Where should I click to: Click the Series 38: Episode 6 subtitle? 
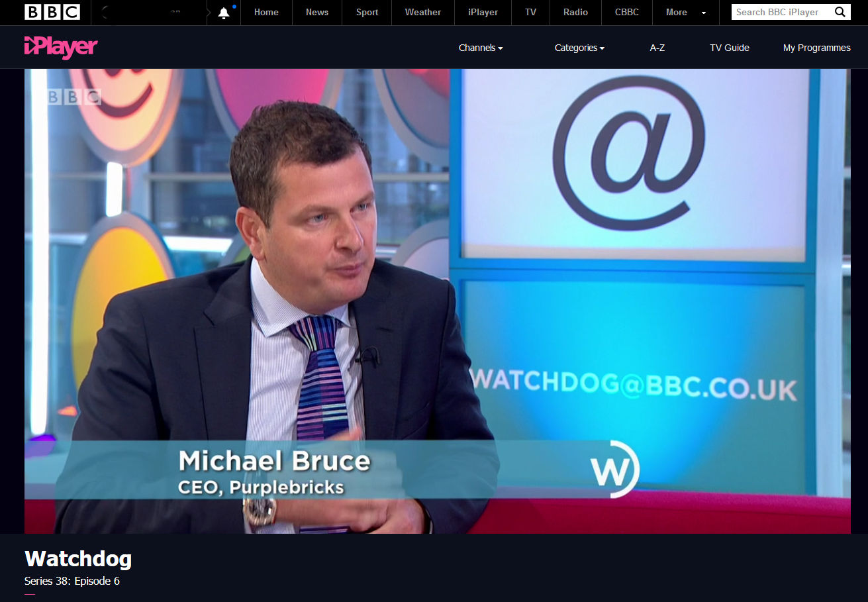coord(72,581)
